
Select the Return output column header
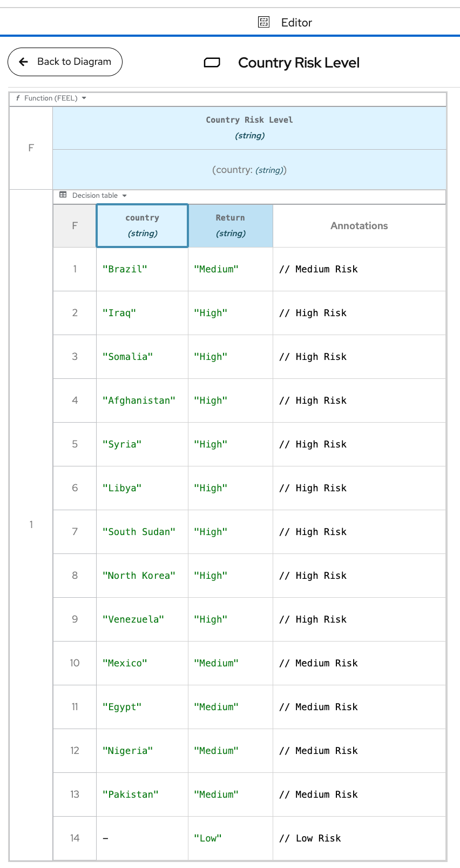tap(231, 226)
